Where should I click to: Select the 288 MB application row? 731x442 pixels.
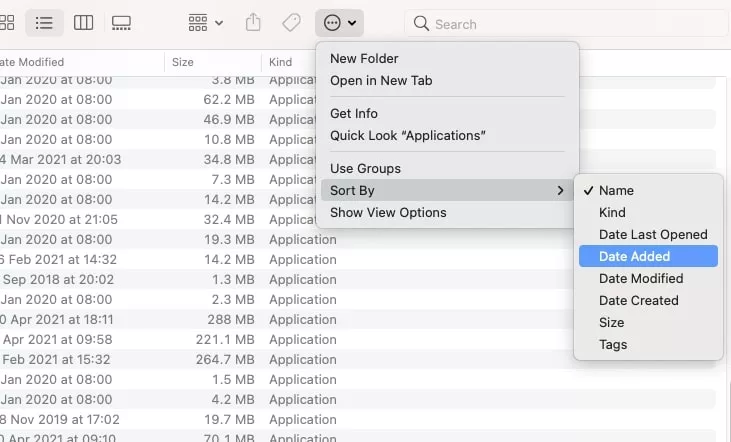[358, 320]
